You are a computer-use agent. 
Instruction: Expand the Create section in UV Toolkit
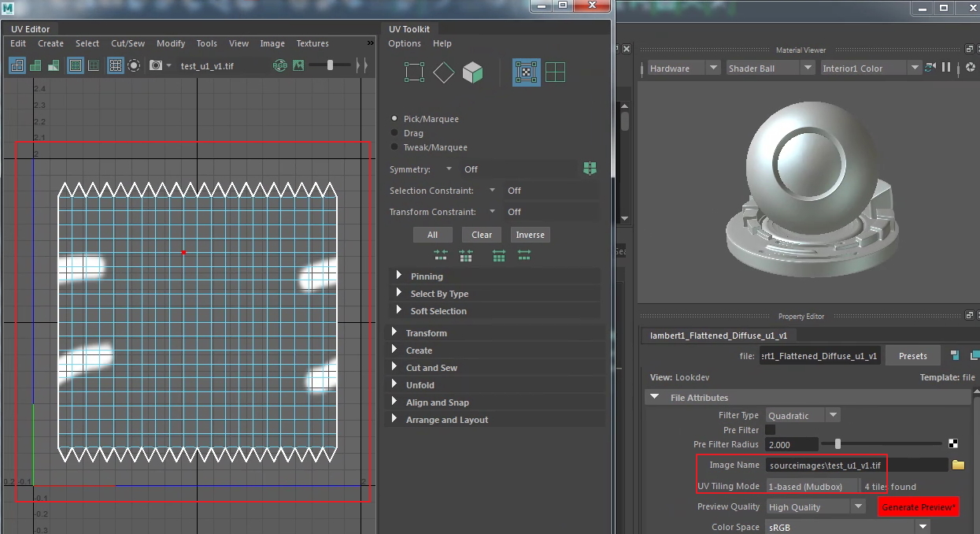(x=494, y=350)
